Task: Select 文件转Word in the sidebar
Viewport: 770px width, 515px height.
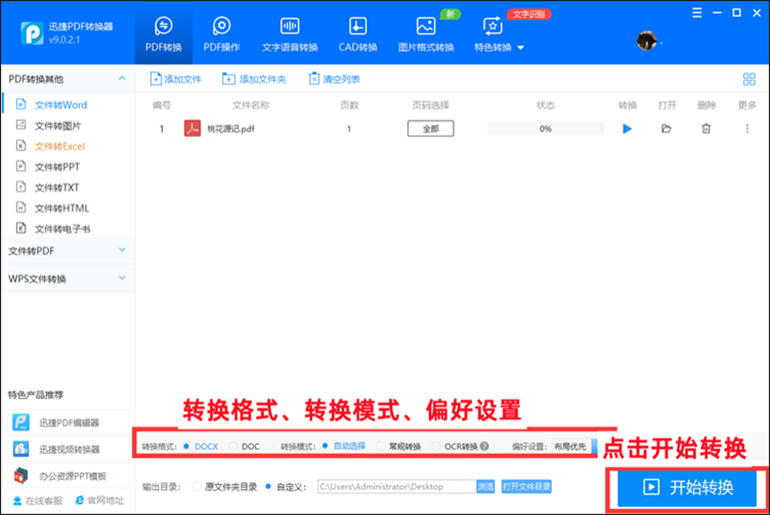Action: tap(61, 105)
